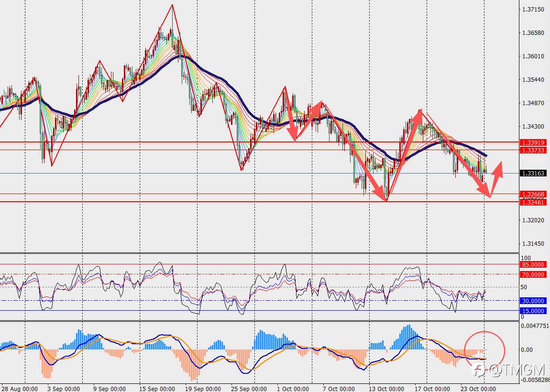Viewport: 550px width, 392px height.
Task: Click the 7 Oct 00:00 date label
Action: point(339,389)
